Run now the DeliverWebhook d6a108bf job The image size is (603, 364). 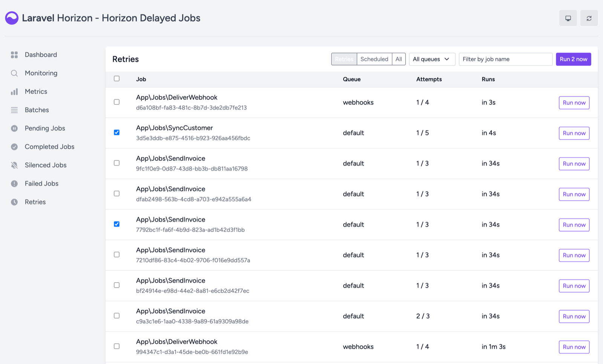coord(574,102)
